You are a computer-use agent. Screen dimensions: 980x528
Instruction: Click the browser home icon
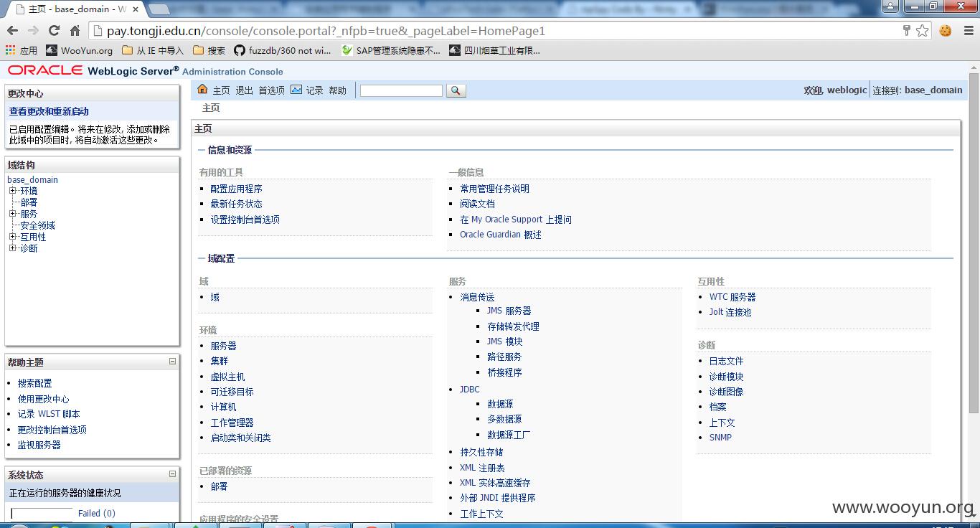75,31
